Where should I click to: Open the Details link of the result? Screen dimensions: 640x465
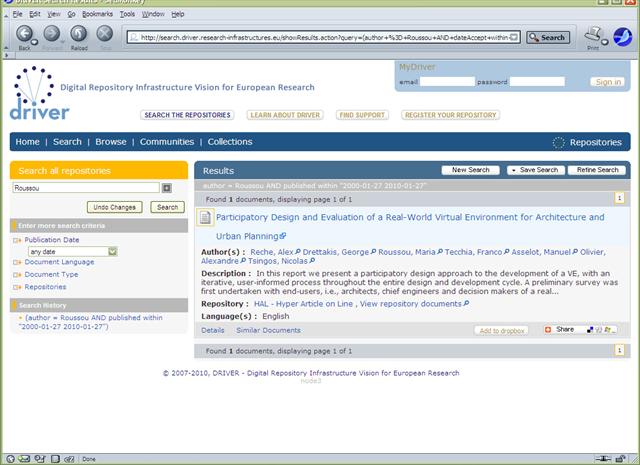(213, 330)
